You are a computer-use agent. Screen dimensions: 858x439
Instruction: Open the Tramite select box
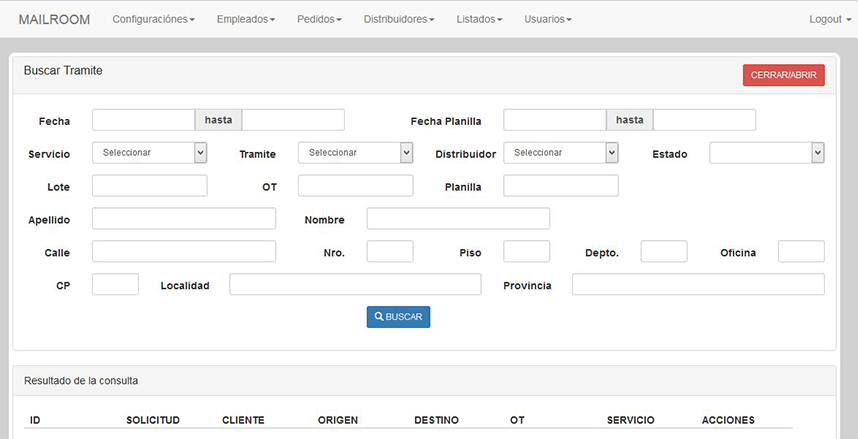click(355, 152)
